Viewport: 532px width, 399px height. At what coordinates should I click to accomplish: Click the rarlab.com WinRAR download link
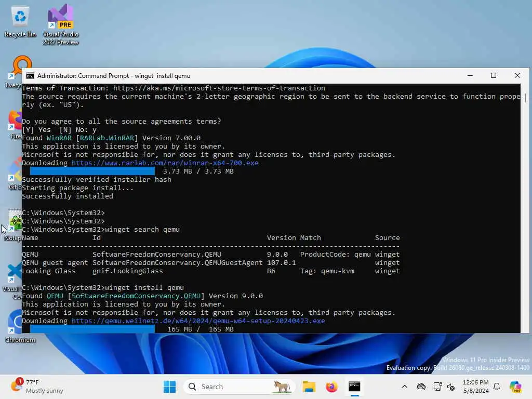(x=165, y=163)
